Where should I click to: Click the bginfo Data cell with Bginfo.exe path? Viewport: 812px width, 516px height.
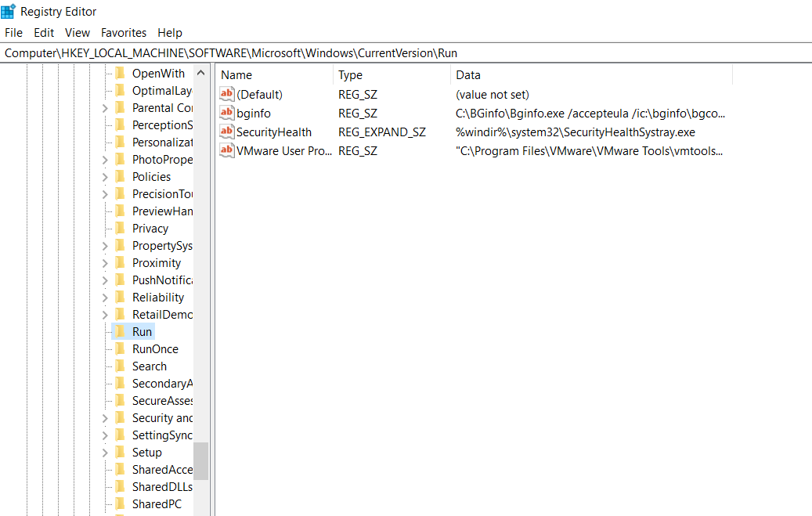590,114
